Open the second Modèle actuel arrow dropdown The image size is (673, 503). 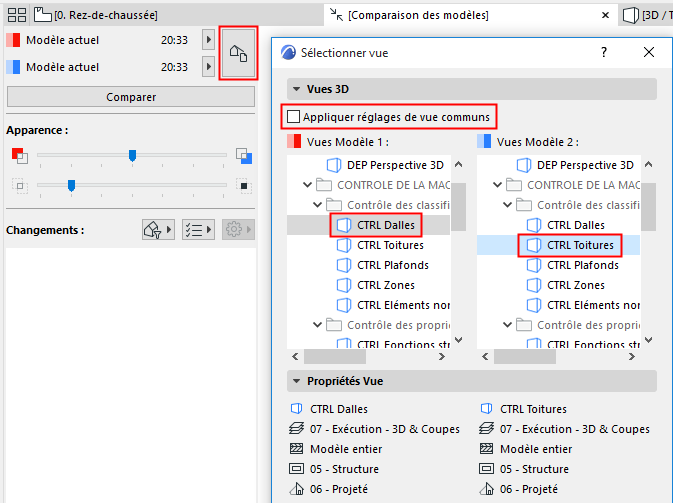click(x=208, y=67)
